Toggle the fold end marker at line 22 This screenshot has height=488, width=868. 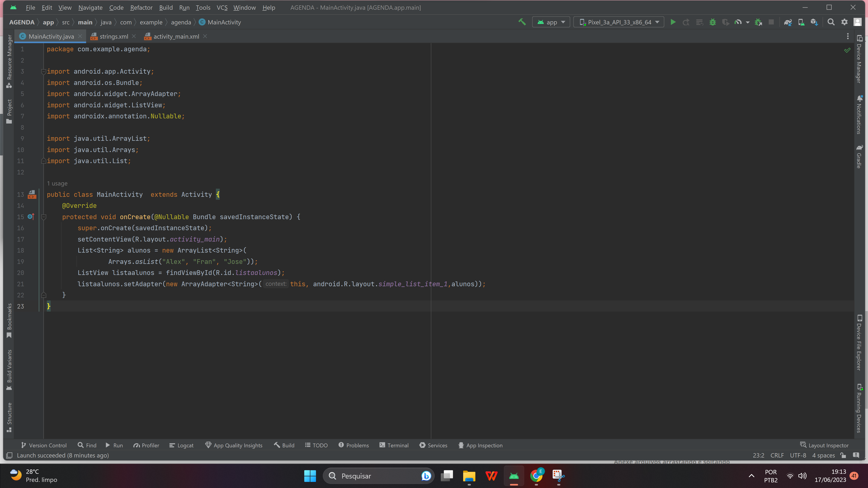(x=43, y=295)
